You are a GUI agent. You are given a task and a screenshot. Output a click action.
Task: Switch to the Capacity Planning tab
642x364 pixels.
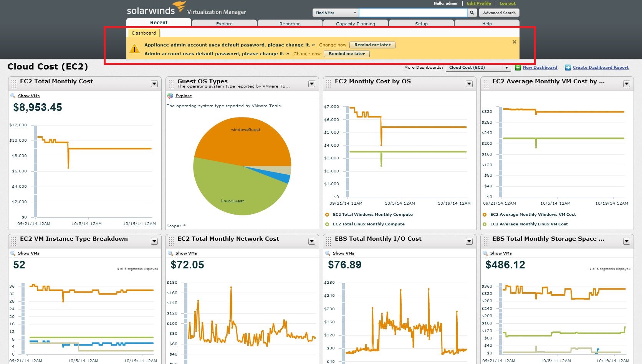click(x=356, y=23)
